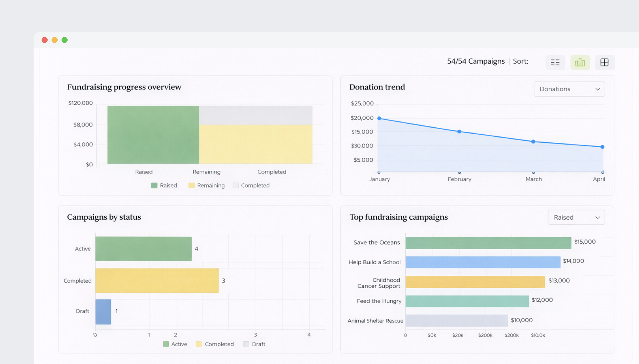Click the 54/54 Campaigns counter
This screenshot has height=364, width=639.
point(476,61)
